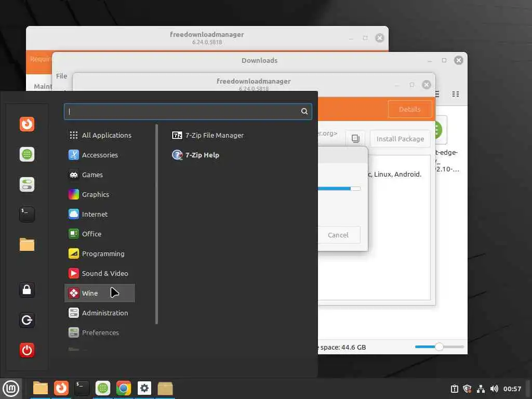
Task: Close the rear freedownloadmanager window
Action: [380, 37]
